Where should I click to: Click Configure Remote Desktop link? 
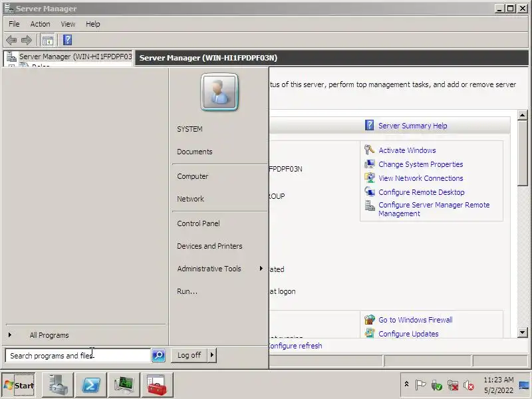click(x=422, y=192)
